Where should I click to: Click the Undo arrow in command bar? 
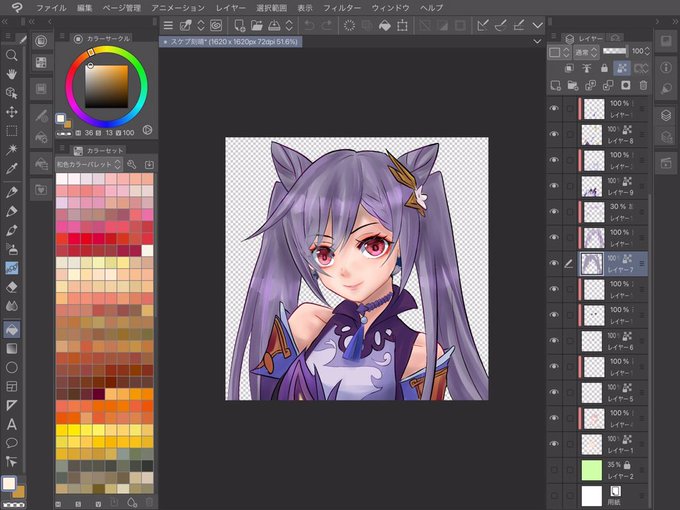coord(309,26)
